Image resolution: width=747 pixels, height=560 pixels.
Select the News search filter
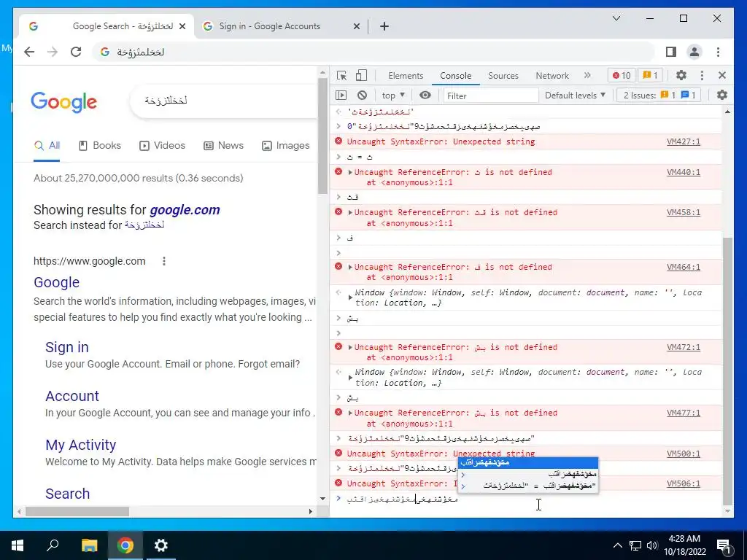tap(223, 146)
